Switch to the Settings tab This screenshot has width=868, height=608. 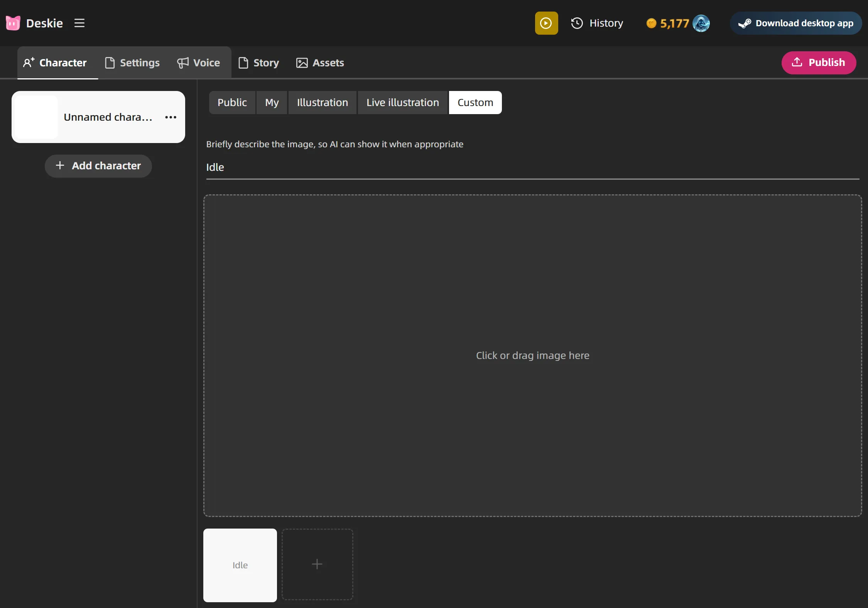(132, 63)
